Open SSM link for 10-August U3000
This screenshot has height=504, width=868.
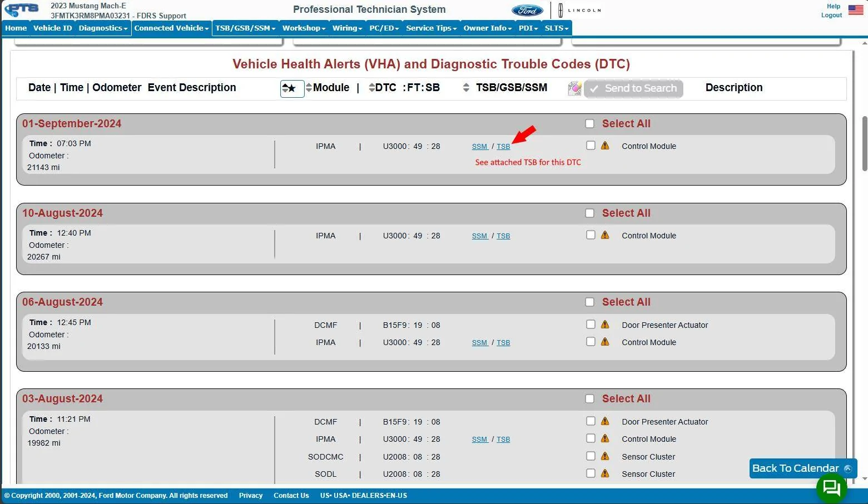click(x=480, y=236)
